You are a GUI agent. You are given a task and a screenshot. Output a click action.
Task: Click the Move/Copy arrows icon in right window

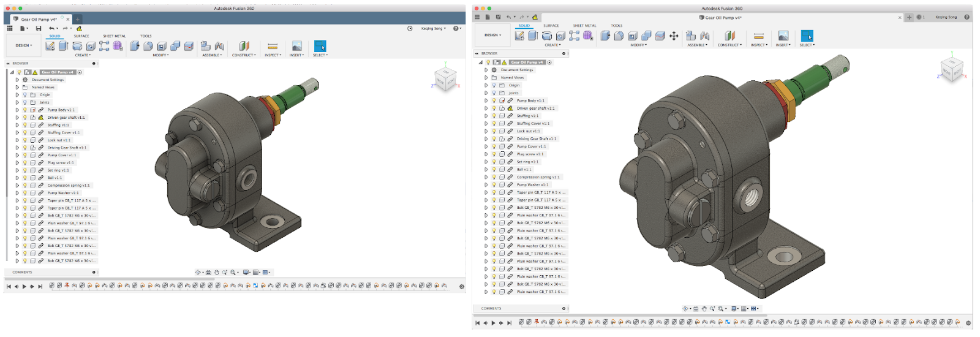[x=674, y=36]
